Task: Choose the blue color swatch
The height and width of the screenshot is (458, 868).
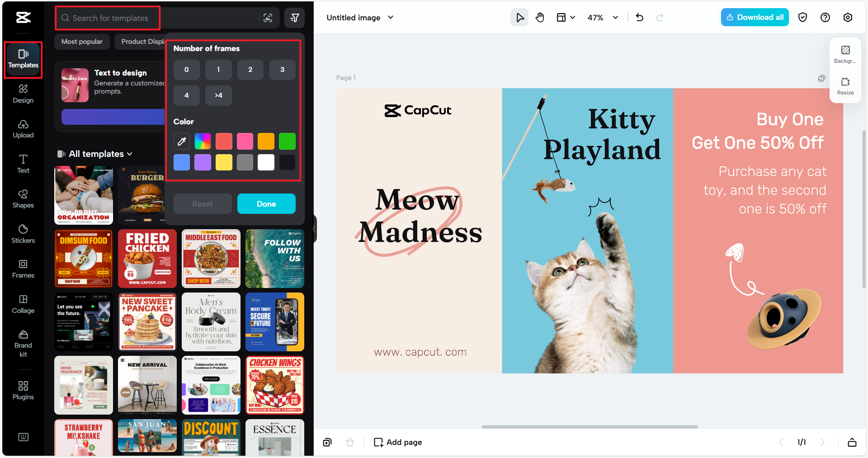Action: click(182, 162)
